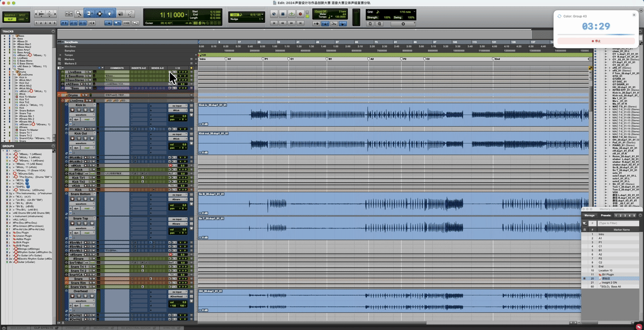
Task: Solo the Kick Out track
Action: pyautogui.click(x=86, y=138)
